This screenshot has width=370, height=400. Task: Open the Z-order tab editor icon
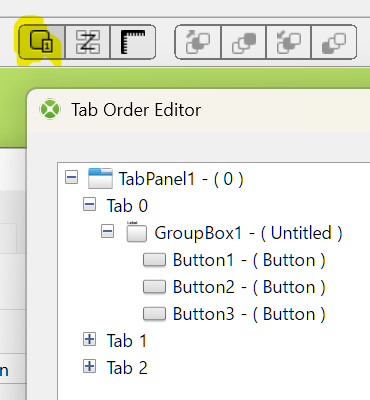[x=88, y=42]
